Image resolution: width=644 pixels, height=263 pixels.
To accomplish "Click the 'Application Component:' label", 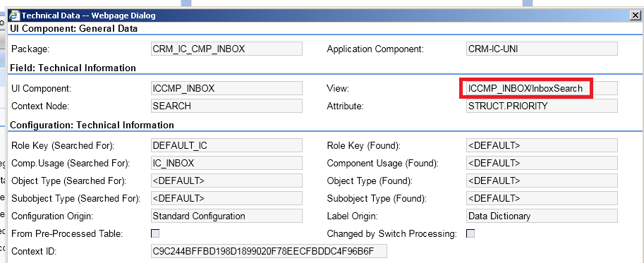I will pos(375,49).
